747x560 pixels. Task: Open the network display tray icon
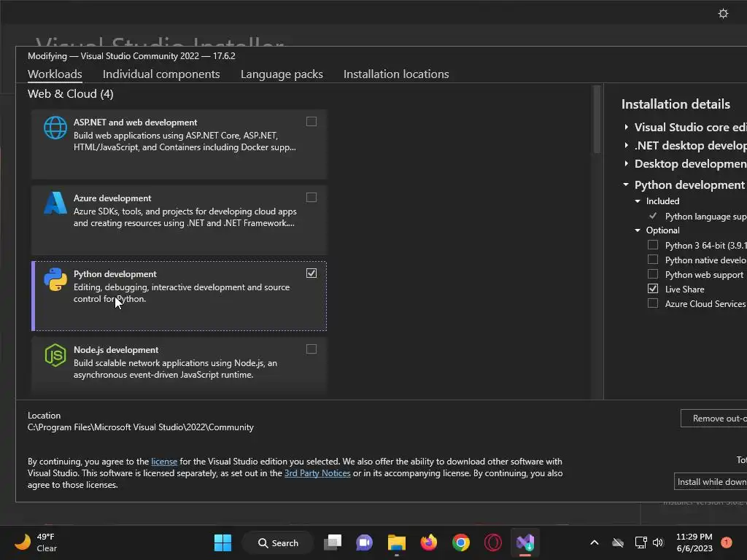(640, 542)
